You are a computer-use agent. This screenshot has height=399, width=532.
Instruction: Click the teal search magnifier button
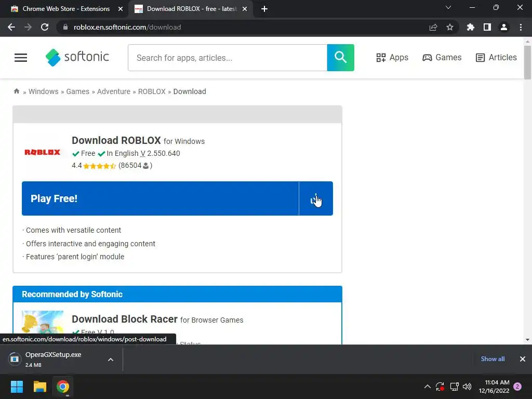(x=340, y=58)
